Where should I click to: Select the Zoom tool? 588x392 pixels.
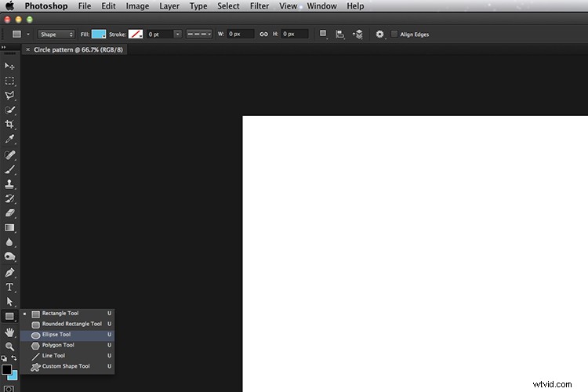point(9,347)
